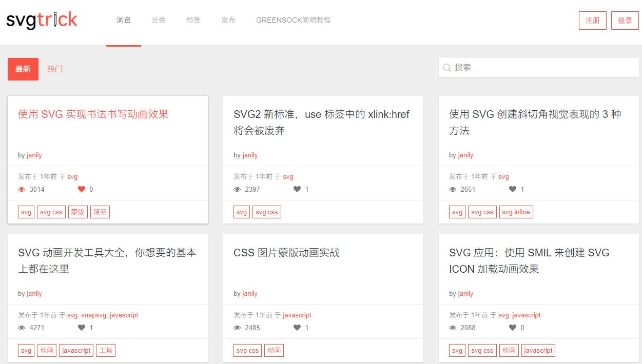The height and width of the screenshot is (364, 642).
Task: Click the eye icon showing 2088 views
Action: point(453,328)
